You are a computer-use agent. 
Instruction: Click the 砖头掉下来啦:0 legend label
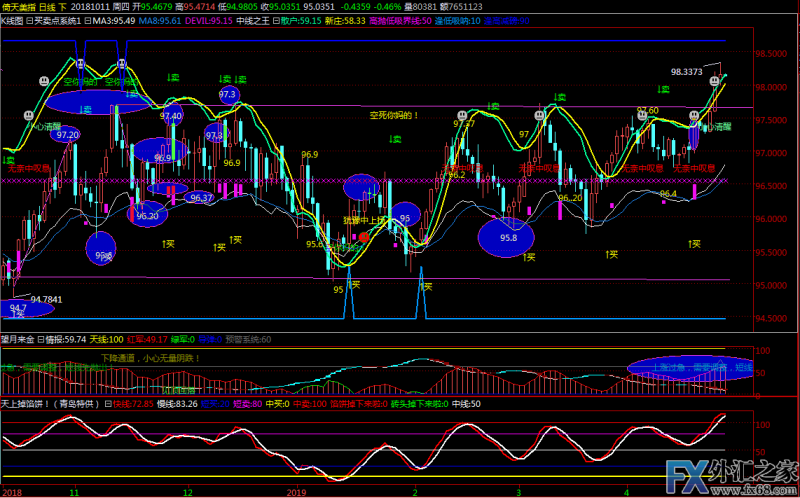pyautogui.click(x=420, y=404)
